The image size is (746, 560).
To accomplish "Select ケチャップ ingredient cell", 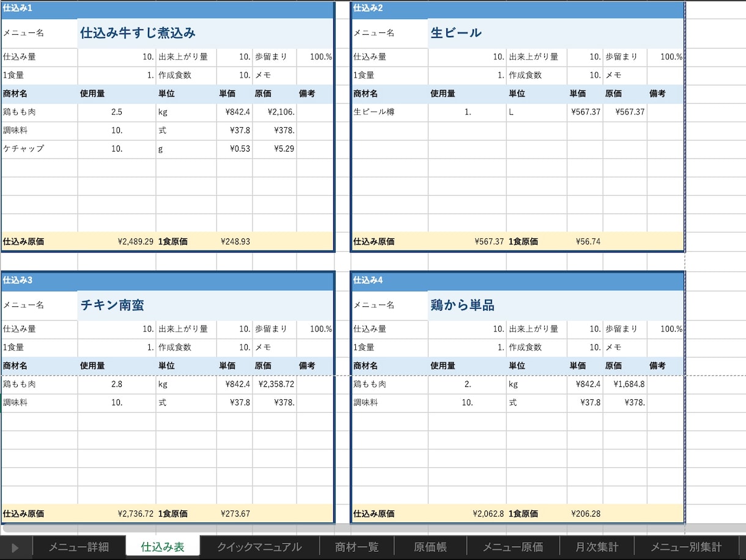I will coord(39,149).
